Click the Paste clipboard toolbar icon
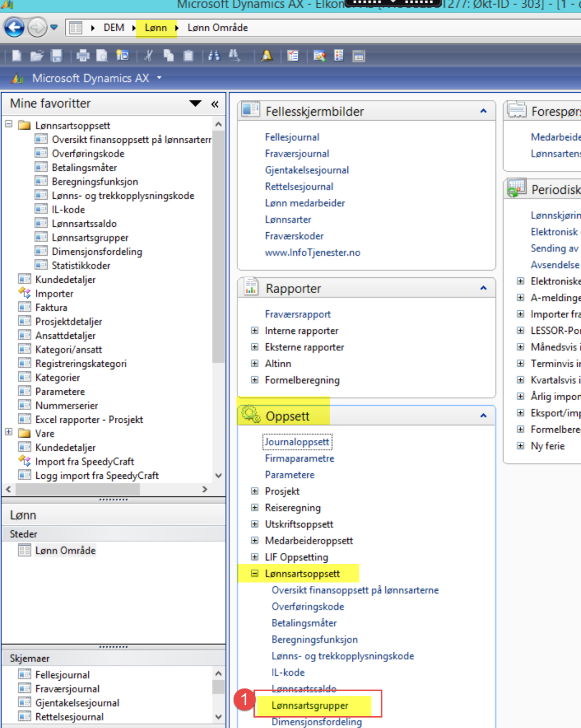 pyautogui.click(x=188, y=55)
